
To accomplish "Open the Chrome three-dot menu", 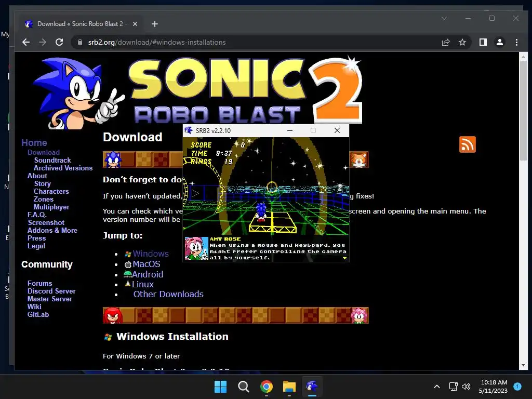I will pyautogui.click(x=517, y=42).
